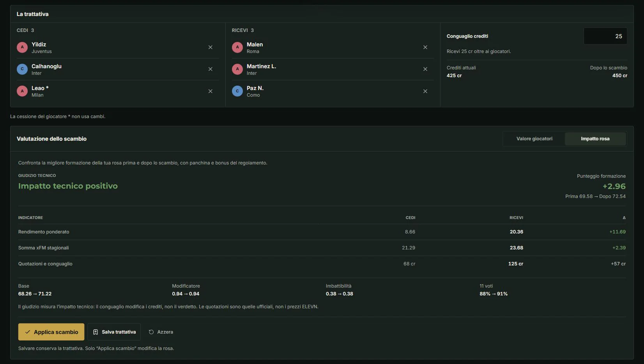Click the +11.69 delta value

point(617,232)
